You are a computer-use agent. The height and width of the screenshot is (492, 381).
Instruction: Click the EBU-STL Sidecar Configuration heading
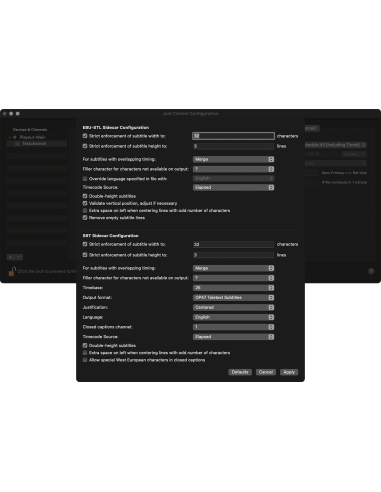(116, 127)
